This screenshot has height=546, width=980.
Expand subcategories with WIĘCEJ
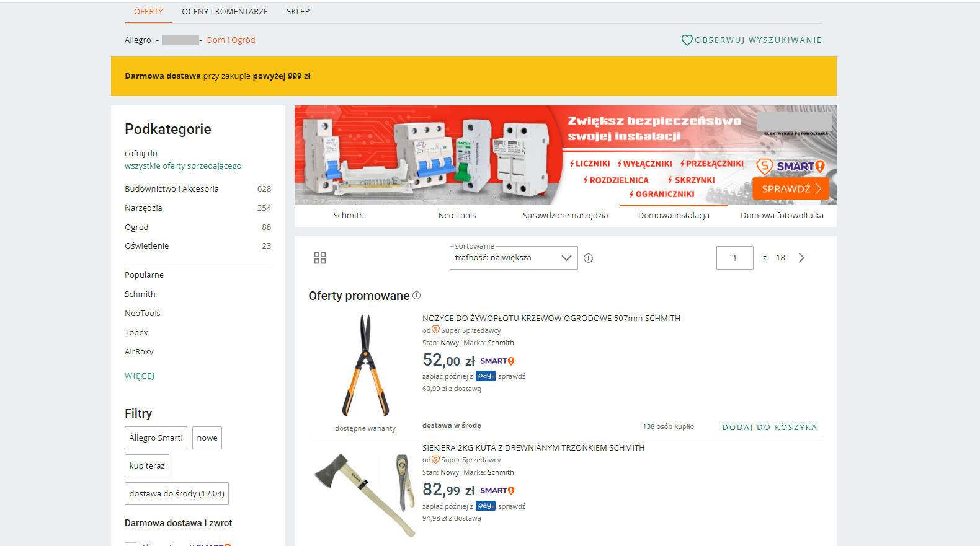pos(140,376)
